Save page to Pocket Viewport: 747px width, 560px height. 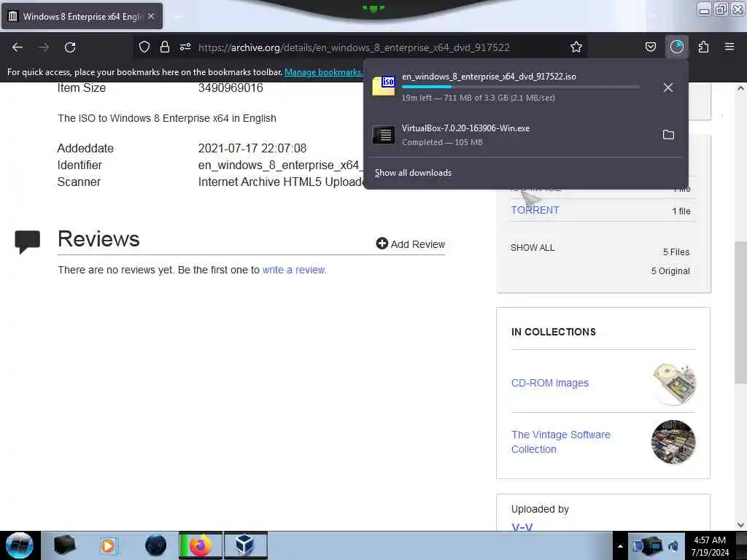click(650, 47)
